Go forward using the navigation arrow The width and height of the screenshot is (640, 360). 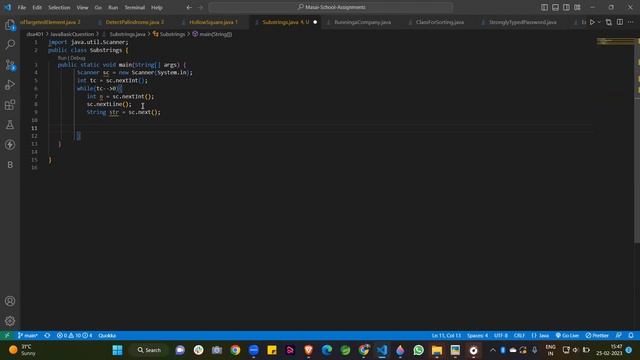(200, 7)
